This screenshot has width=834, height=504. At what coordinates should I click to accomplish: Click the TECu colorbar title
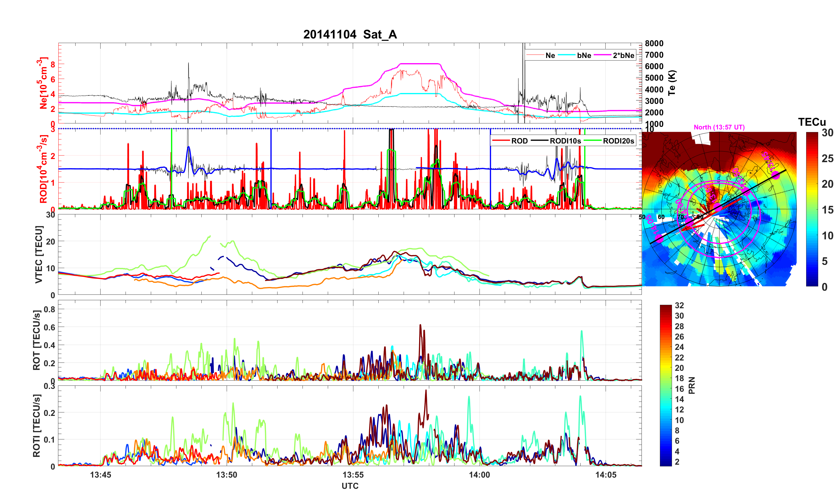pos(812,122)
